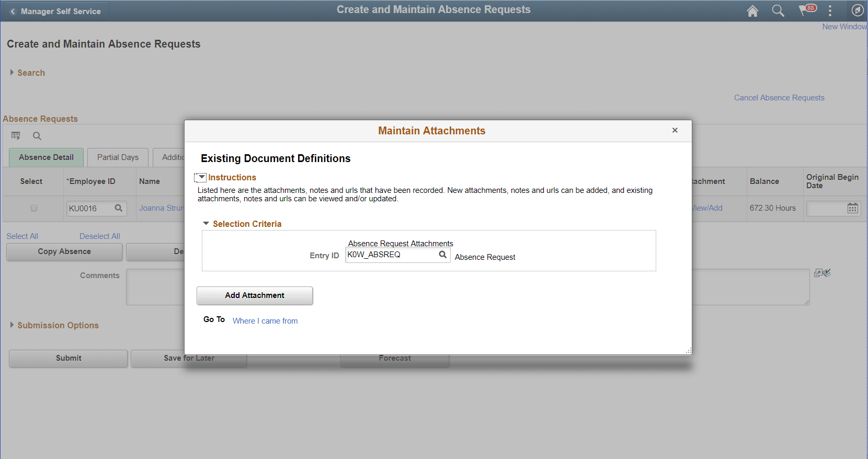Image resolution: width=868 pixels, height=459 pixels.
Task: Switch to Absence Detail tab
Action: click(46, 157)
